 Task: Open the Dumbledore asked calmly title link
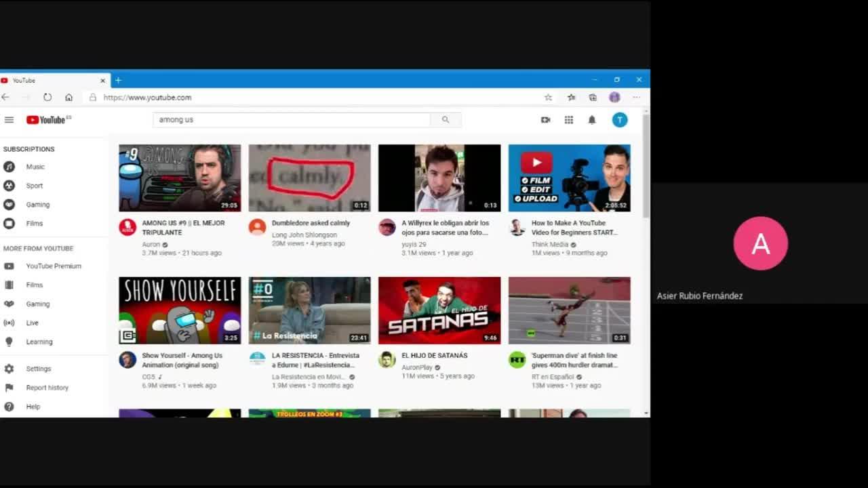[311, 223]
